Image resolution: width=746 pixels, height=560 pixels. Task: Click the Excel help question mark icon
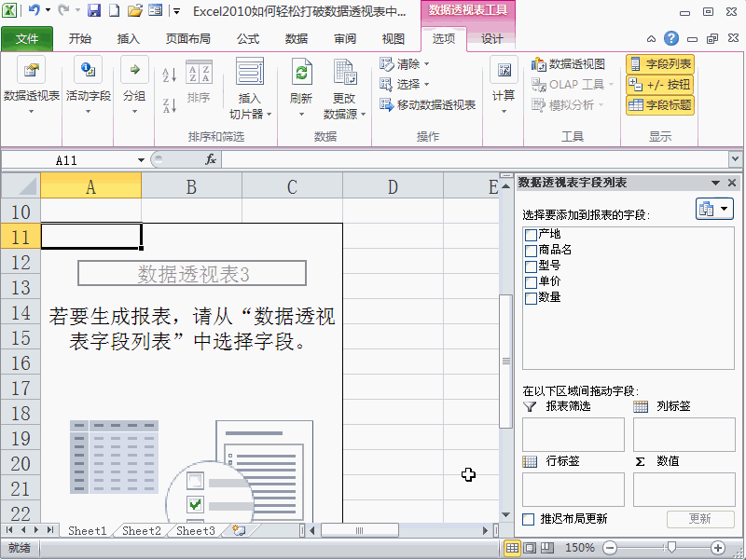pos(671,38)
